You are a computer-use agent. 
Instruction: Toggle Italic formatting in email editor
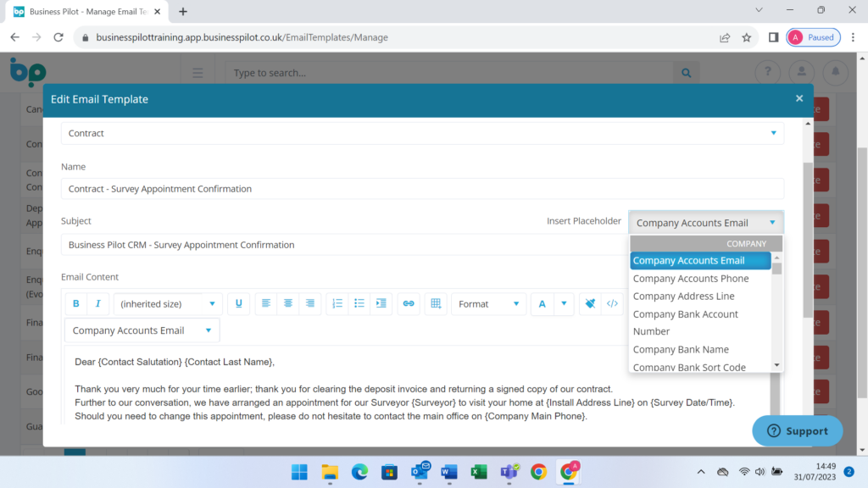point(98,304)
